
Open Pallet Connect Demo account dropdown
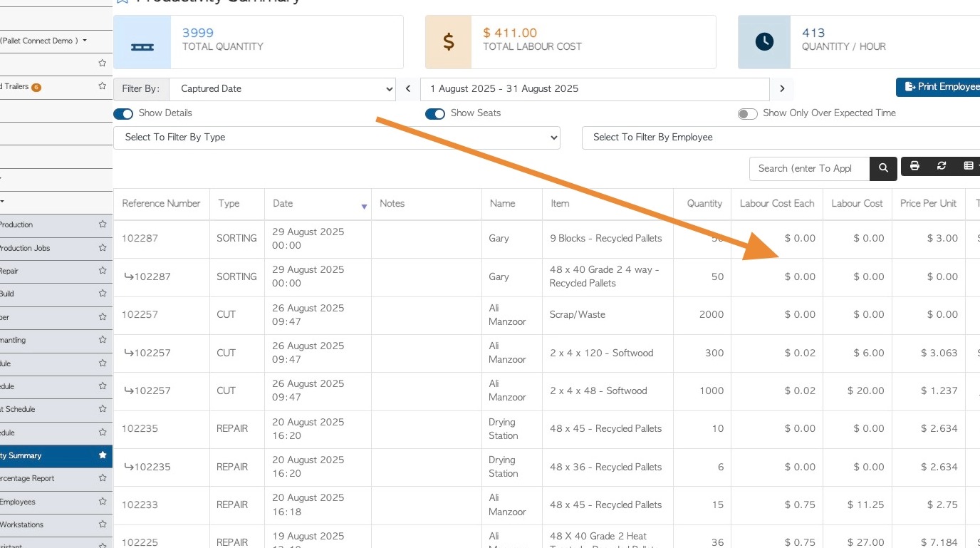pyautogui.click(x=44, y=41)
